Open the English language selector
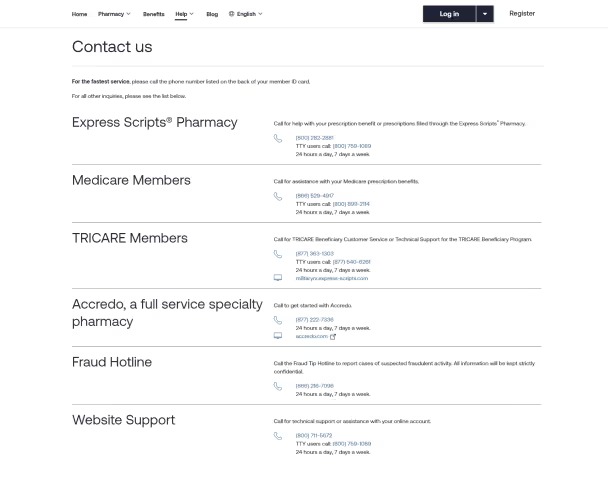 point(248,14)
